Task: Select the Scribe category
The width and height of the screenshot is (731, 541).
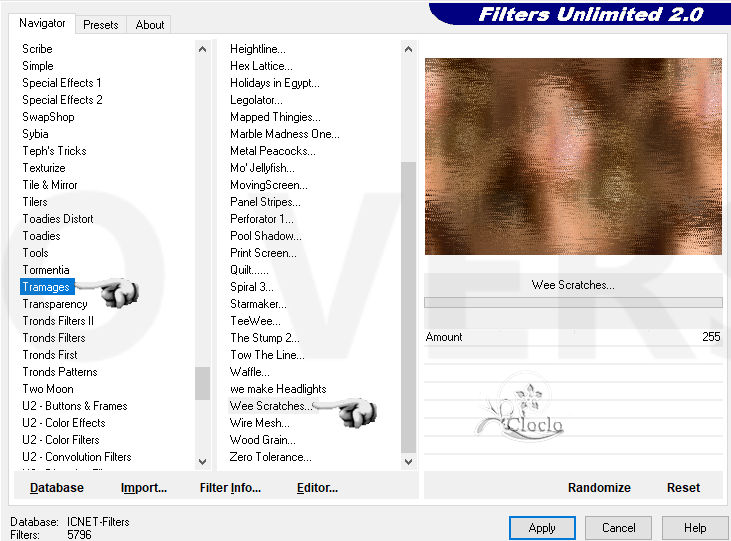Action: coord(37,49)
